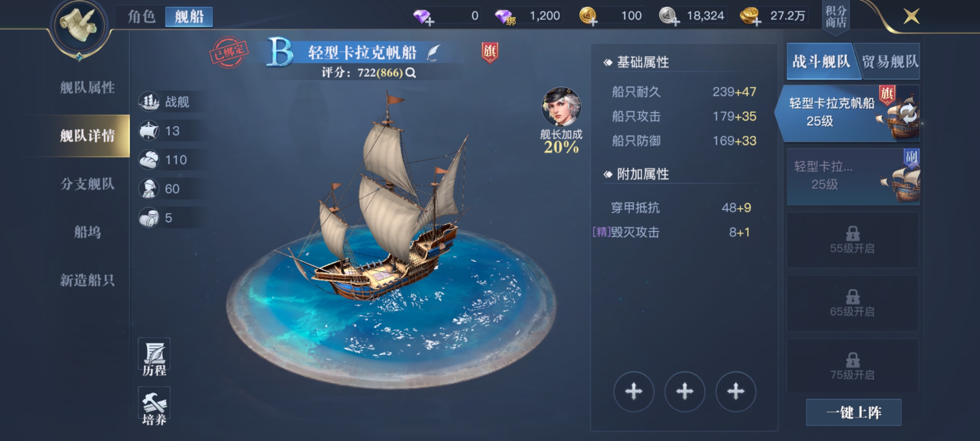Image resolution: width=980 pixels, height=441 pixels.
Task: Open 船坞 dockyard in the sidebar
Action: tap(87, 232)
